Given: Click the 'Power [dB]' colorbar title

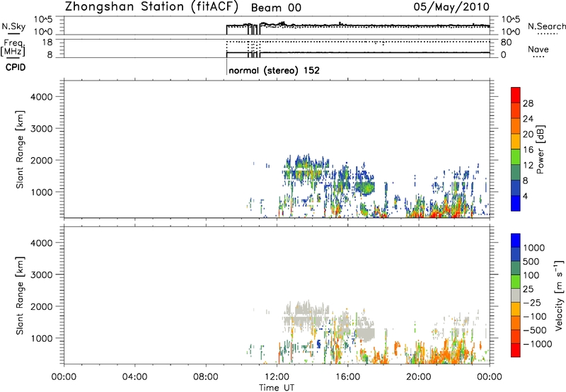Looking at the screenshot, I should [x=541, y=149].
